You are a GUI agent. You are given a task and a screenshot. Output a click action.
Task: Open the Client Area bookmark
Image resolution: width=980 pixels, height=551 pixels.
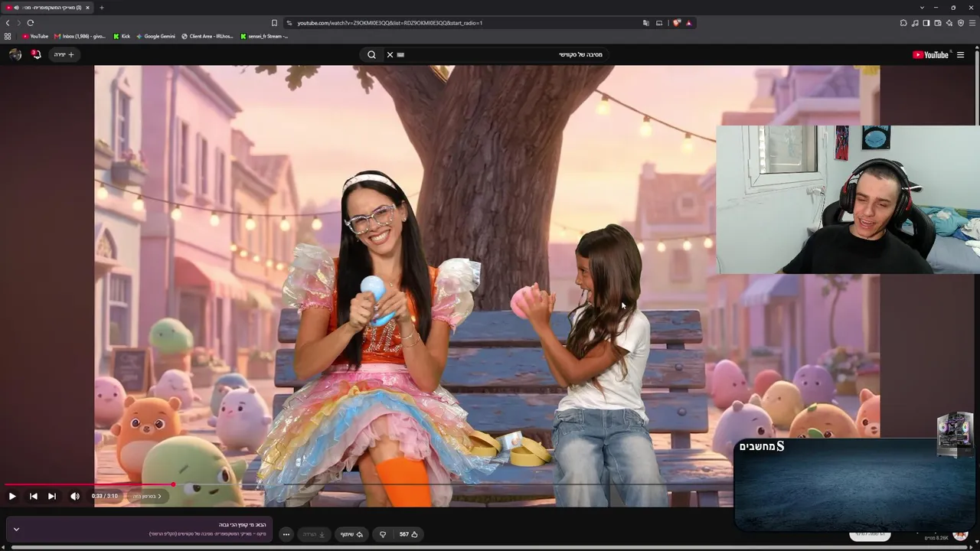click(206, 36)
